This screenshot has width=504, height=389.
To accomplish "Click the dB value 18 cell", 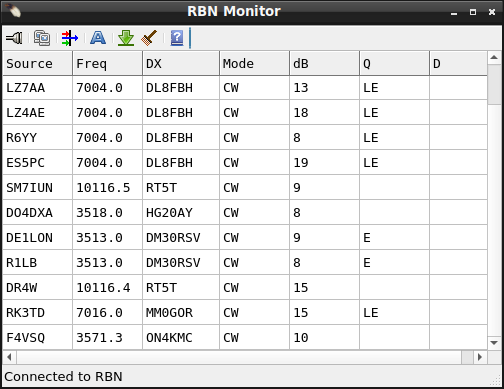I will [x=325, y=113].
